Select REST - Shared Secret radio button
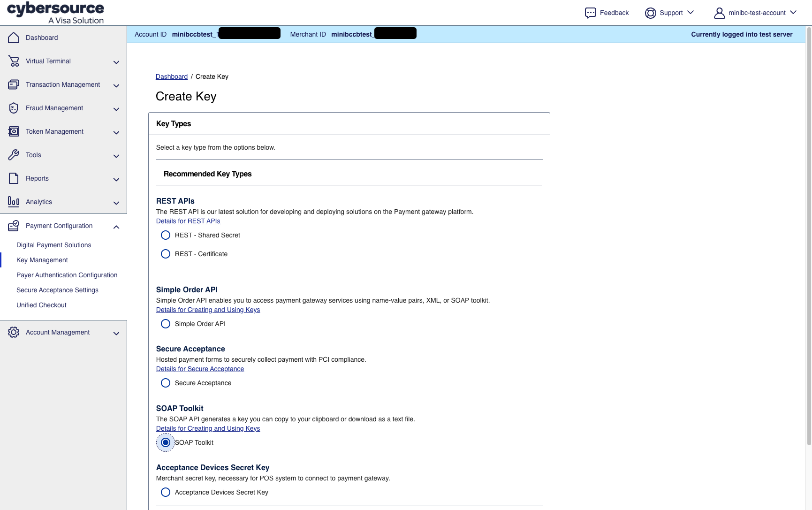 (x=166, y=235)
